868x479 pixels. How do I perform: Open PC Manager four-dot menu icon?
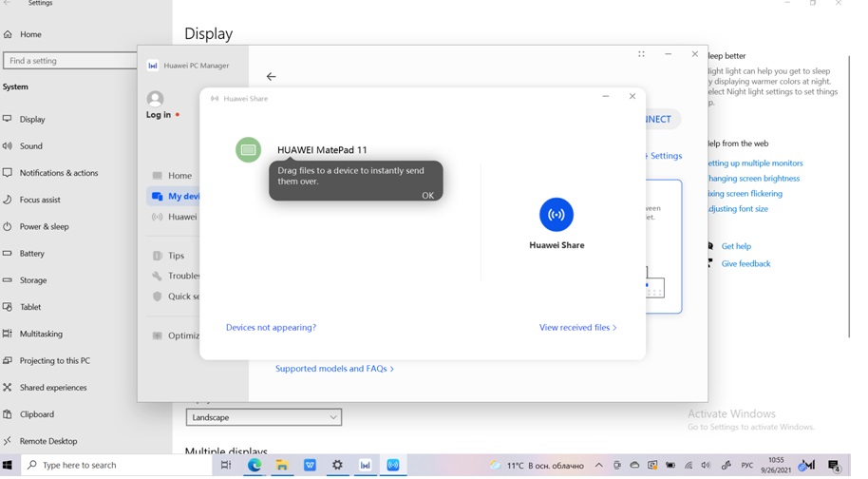pyautogui.click(x=641, y=55)
